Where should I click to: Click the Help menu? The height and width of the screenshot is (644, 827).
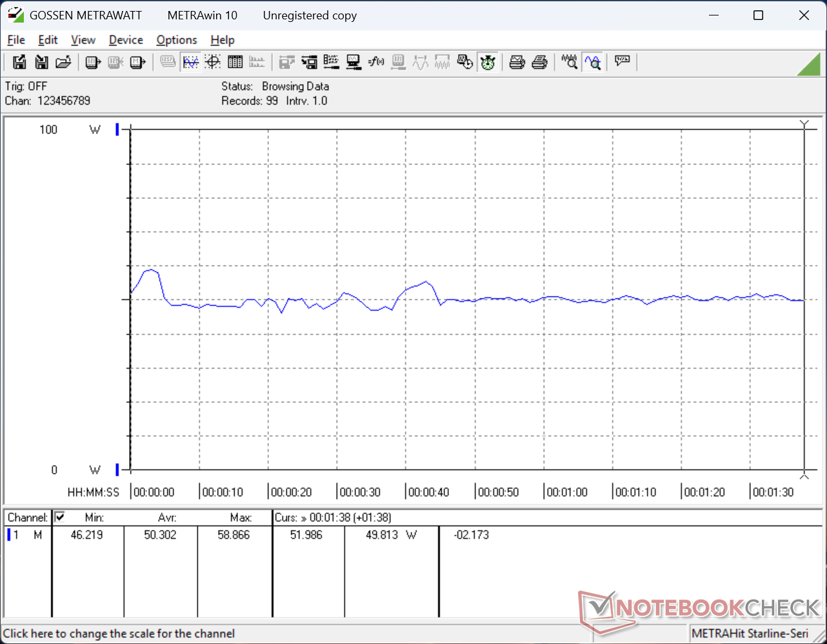pyautogui.click(x=223, y=40)
